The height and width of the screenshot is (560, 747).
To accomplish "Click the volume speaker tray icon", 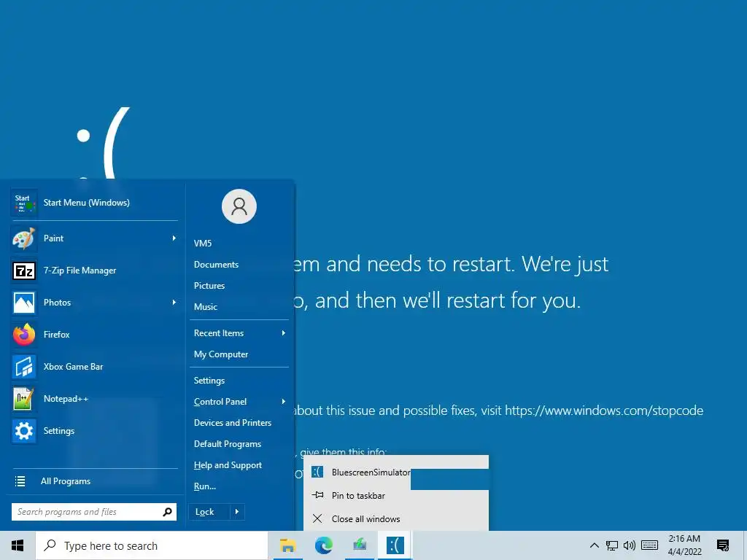I will (630, 545).
